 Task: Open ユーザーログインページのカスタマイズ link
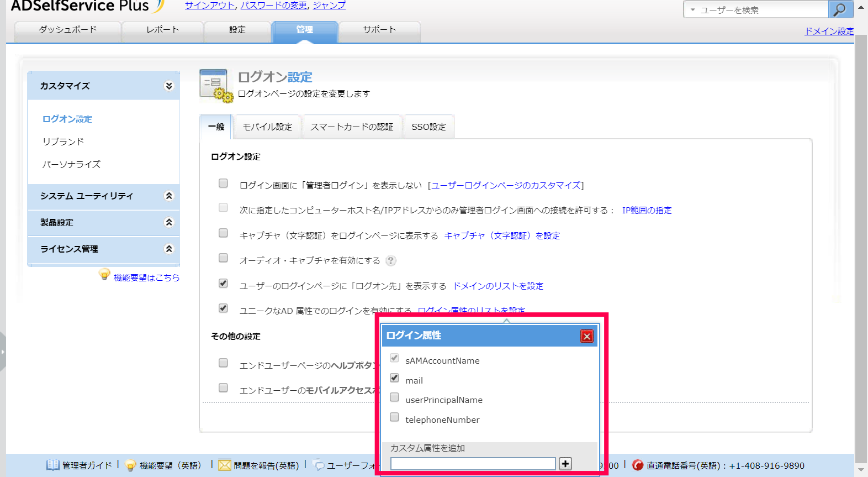506,186
